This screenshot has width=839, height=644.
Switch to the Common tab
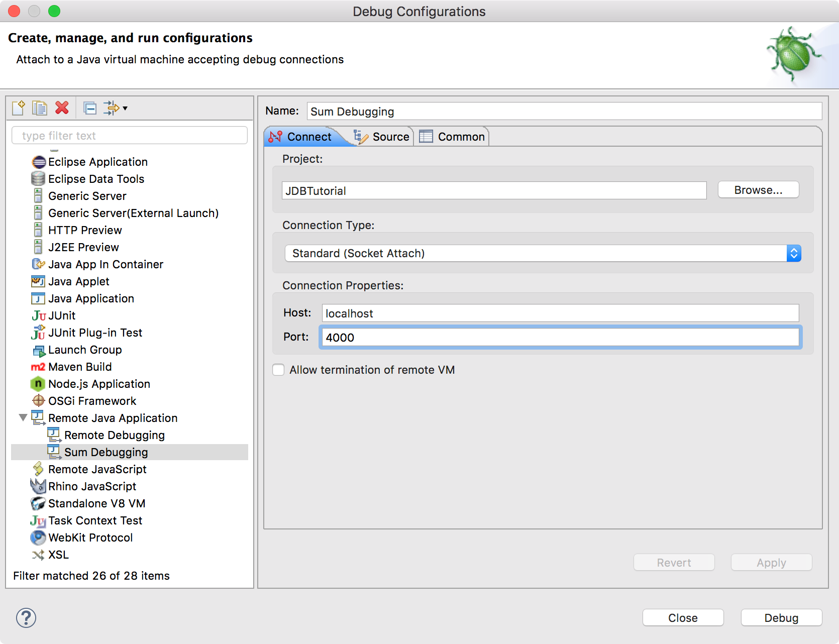(x=452, y=137)
